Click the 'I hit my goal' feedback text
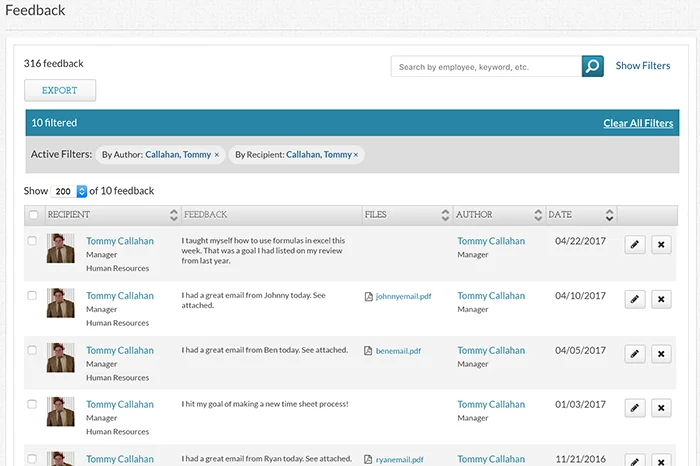This screenshot has height=466, width=700. point(265,404)
